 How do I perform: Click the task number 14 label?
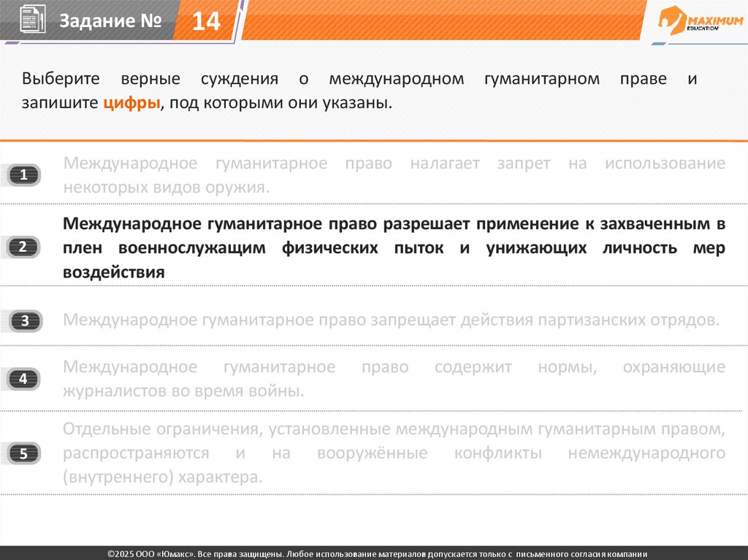206,21
